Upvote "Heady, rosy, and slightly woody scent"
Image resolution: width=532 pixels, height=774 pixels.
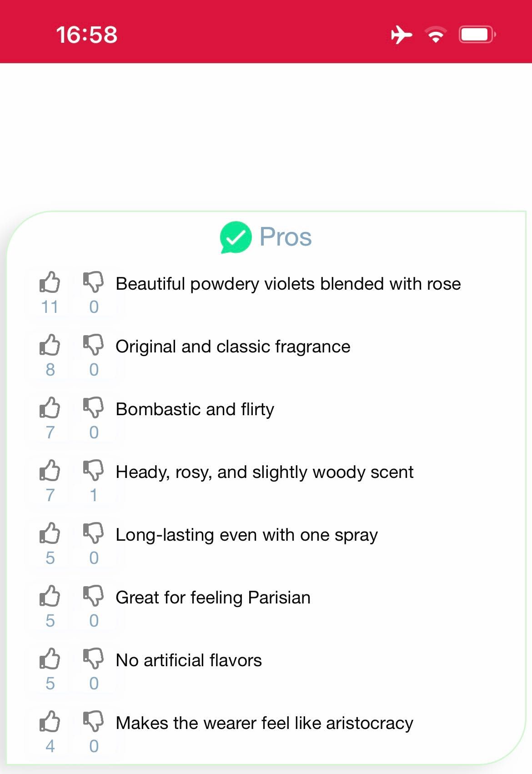coord(50,470)
